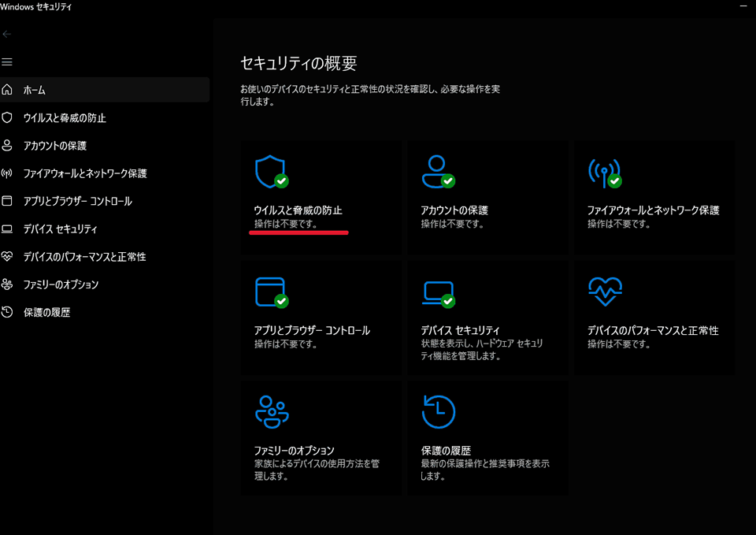
Task: Open the hamburger navigation menu
Action: (x=7, y=61)
